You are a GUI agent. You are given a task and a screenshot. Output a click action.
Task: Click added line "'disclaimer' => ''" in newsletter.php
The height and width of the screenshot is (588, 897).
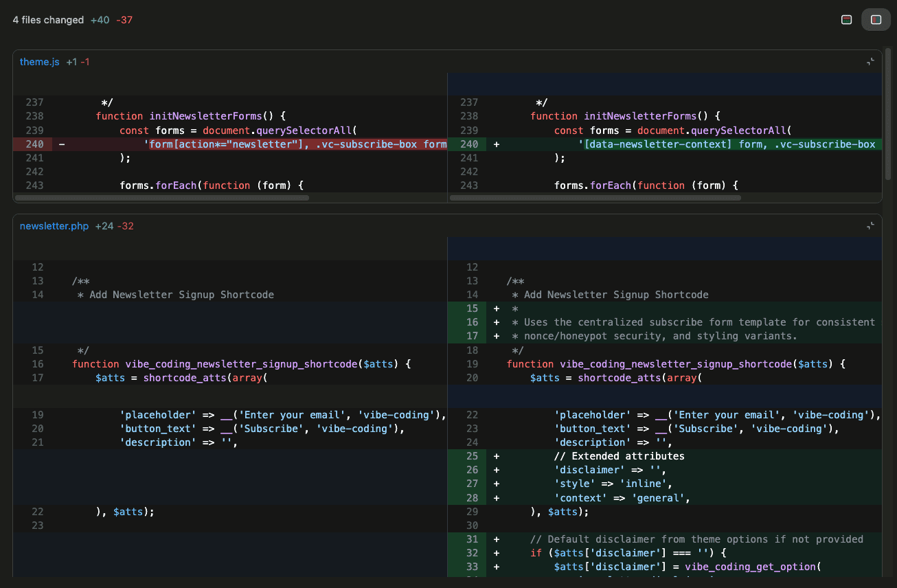click(x=608, y=469)
